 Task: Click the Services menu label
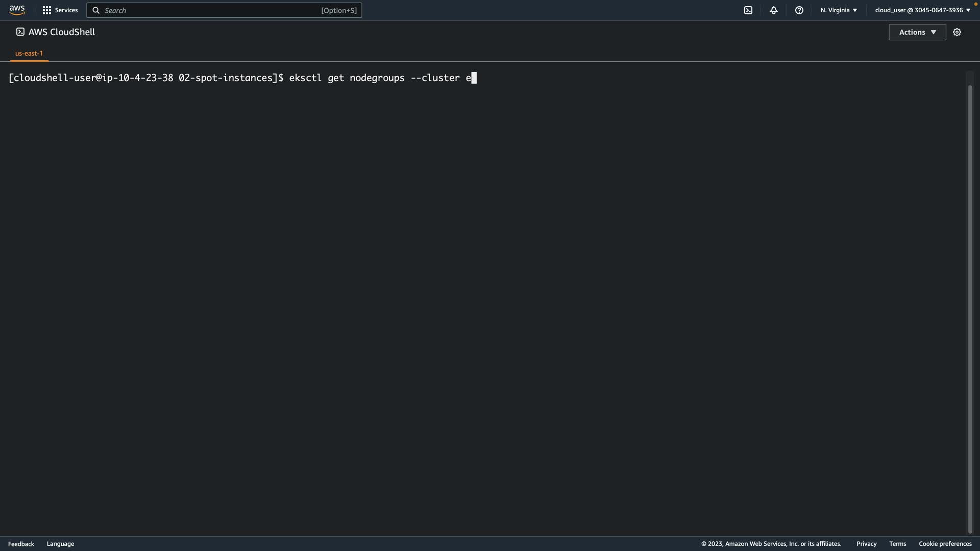tap(66, 10)
